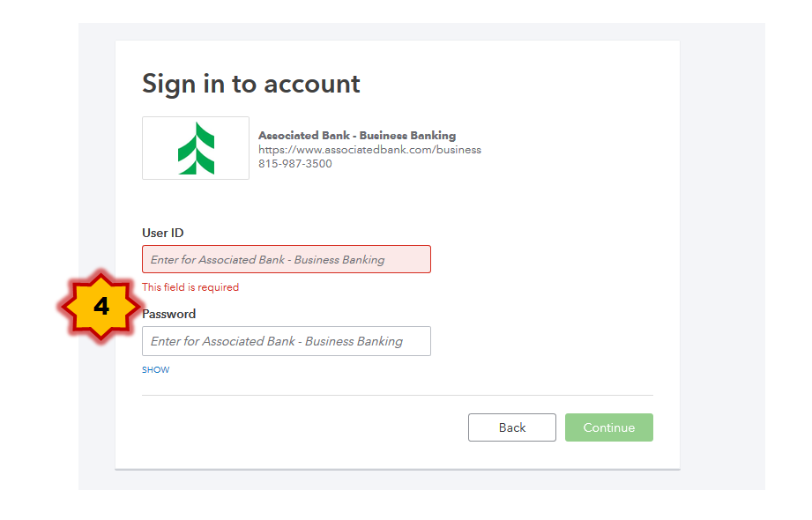Click the This field is required error
The height and width of the screenshot is (520, 812).
(190, 287)
